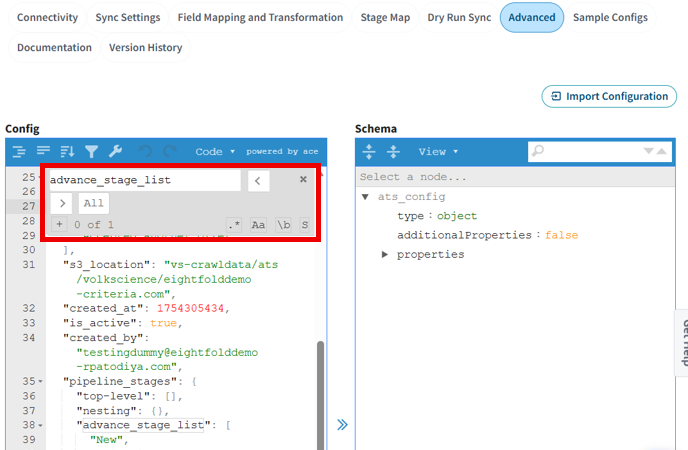The height and width of the screenshot is (450, 688).
Task: Click the format JSON icon in Config toolbar
Action: point(19,152)
